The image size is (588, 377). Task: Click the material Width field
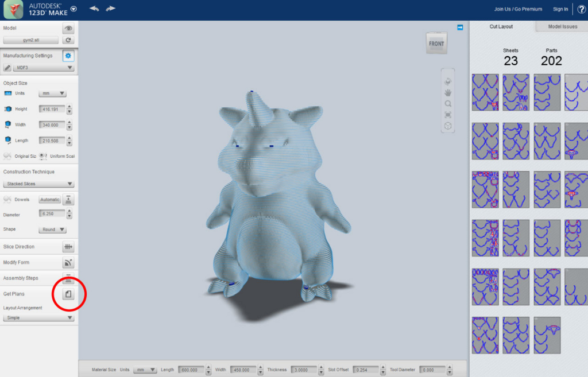click(x=243, y=370)
